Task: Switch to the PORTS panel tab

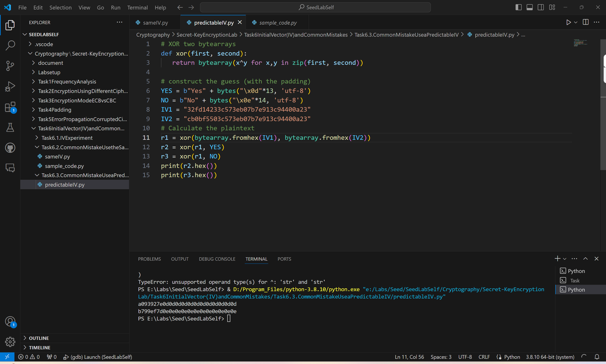Action: pos(285,259)
